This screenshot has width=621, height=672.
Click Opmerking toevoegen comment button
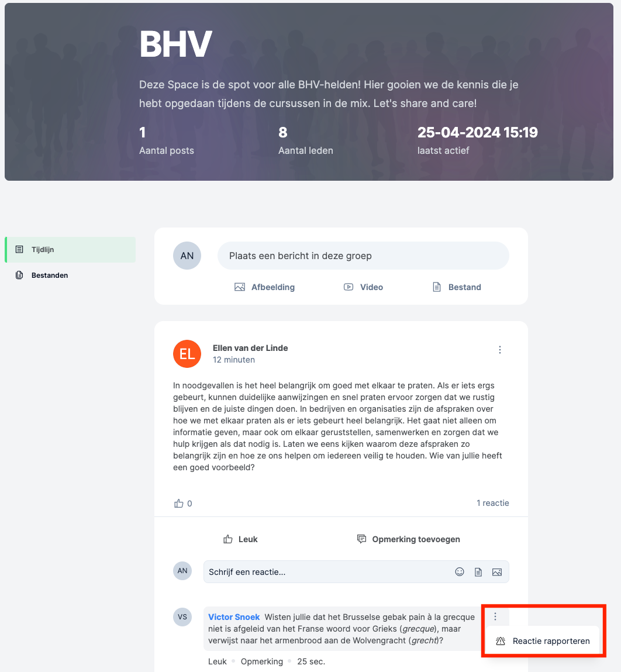(x=408, y=539)
